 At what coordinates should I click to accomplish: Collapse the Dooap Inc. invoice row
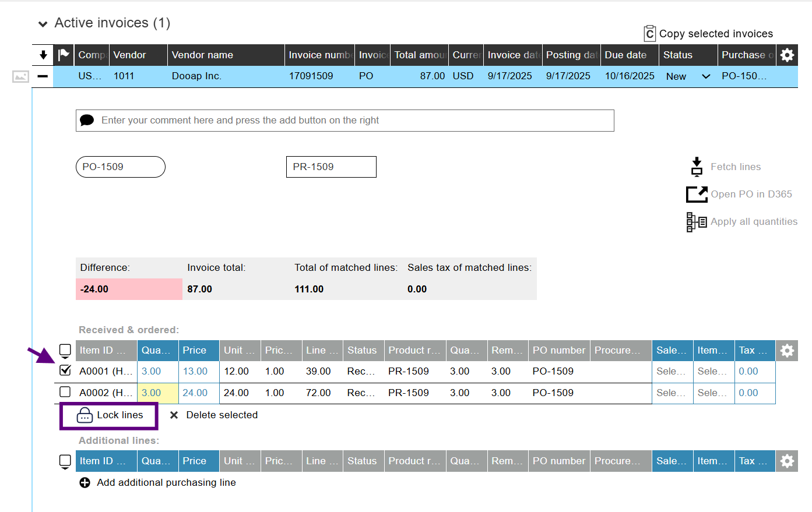pyautogui.click(x=43, y=76)
